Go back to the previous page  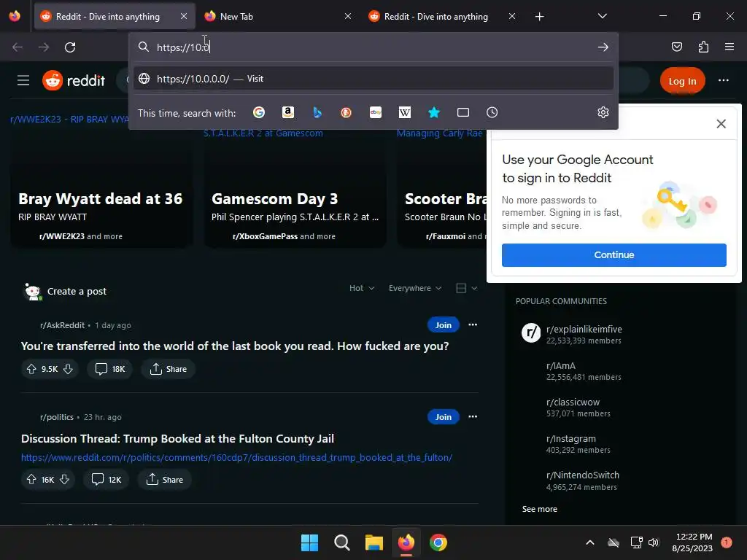[18, 47]
